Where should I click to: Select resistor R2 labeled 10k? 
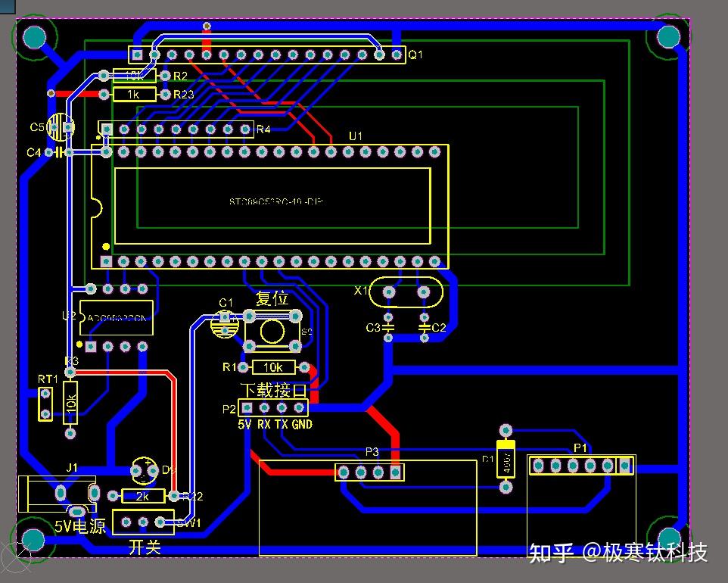(x=135, y=75)
